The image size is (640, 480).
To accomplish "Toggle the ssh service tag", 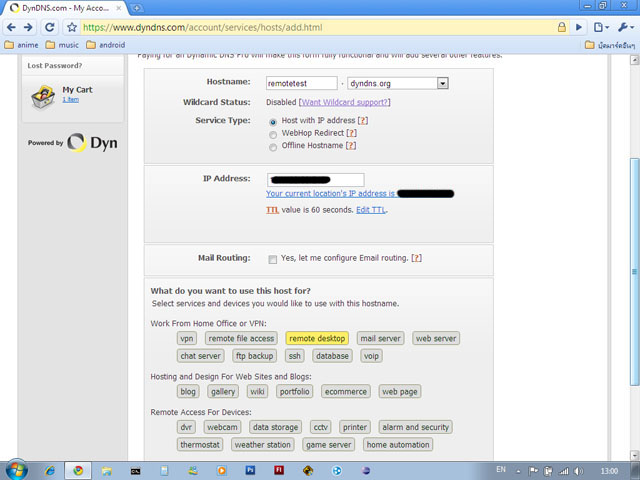I will pyautogui.click(x=294, y=356).
